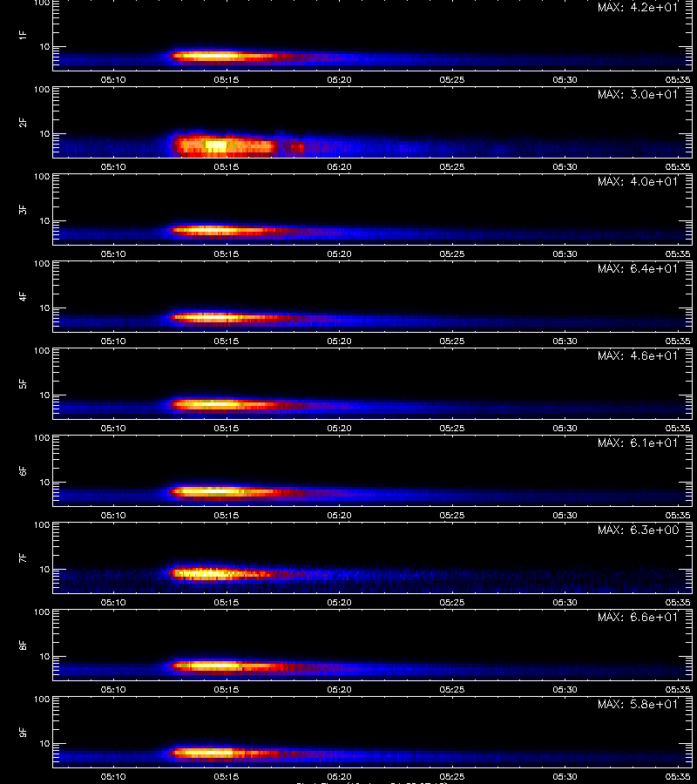Screen dimensions: 697x784
Task: Click the 05:35 tick label under panel 6F
Action: pos(678,516)
